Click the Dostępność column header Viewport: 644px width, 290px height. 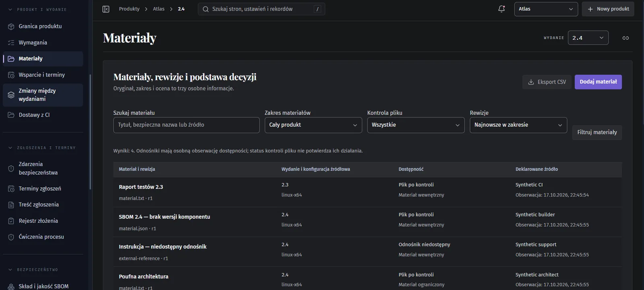click(411, 169)
